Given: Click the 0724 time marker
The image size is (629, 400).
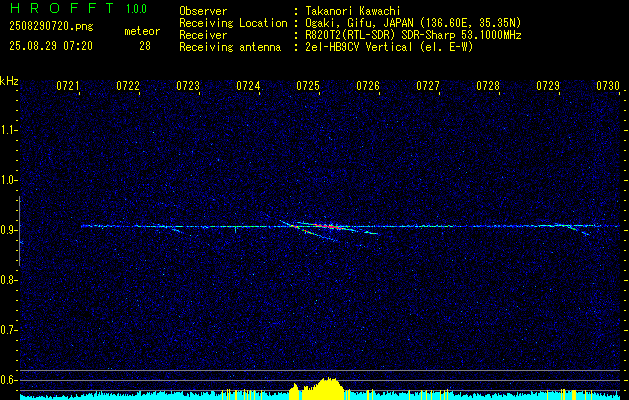Looking at the screenshot, I should pyautogui.click(x=248, y=86).
